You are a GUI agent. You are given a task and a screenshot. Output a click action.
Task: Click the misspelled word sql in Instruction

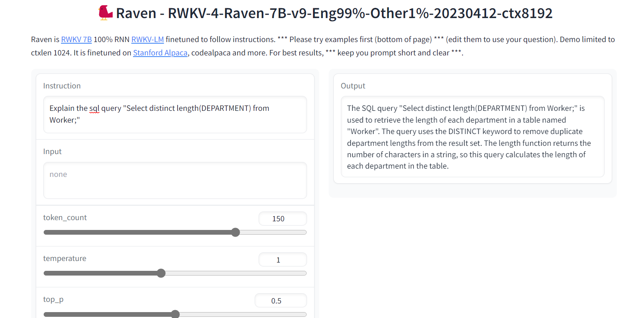pyautogui.click(x=94, y=108)
